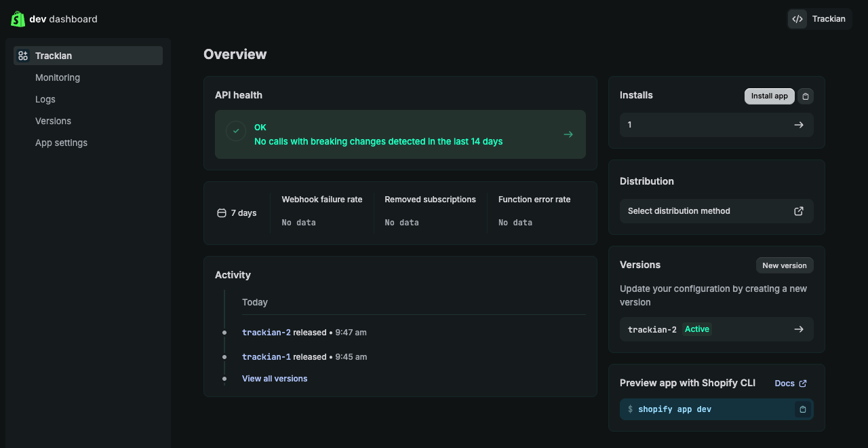
Task: Open the Trackian button at top right
Action: tap(820, 19)
